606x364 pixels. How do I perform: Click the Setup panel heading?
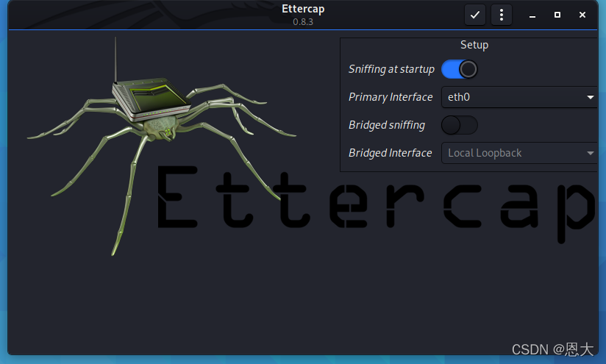click(474, 45)
